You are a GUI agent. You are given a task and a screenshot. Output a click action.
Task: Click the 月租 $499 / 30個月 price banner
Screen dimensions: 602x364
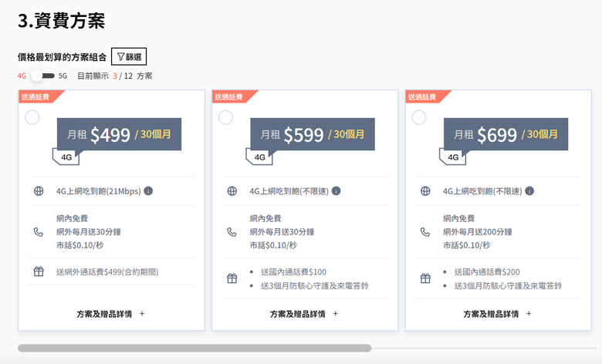tap(119, 134)
